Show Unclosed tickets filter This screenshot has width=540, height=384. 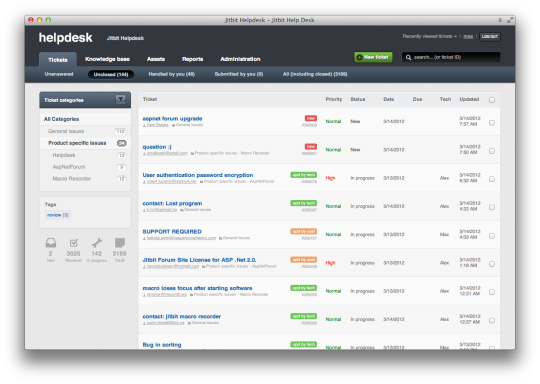click(111, 74)
